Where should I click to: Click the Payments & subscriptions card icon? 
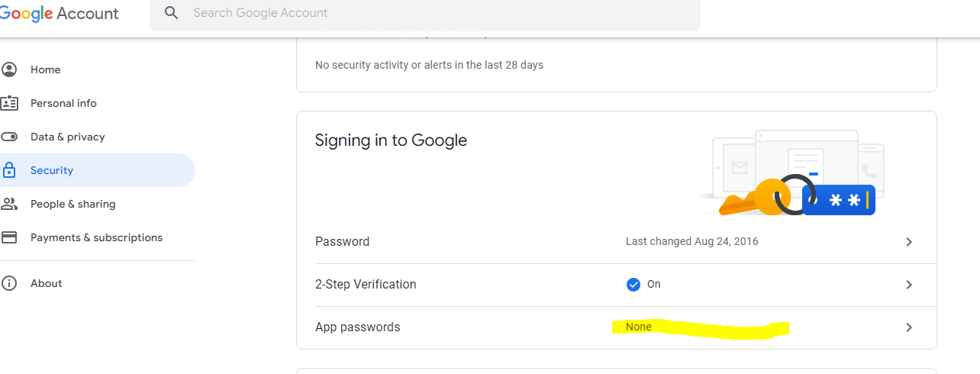[9, 237]
